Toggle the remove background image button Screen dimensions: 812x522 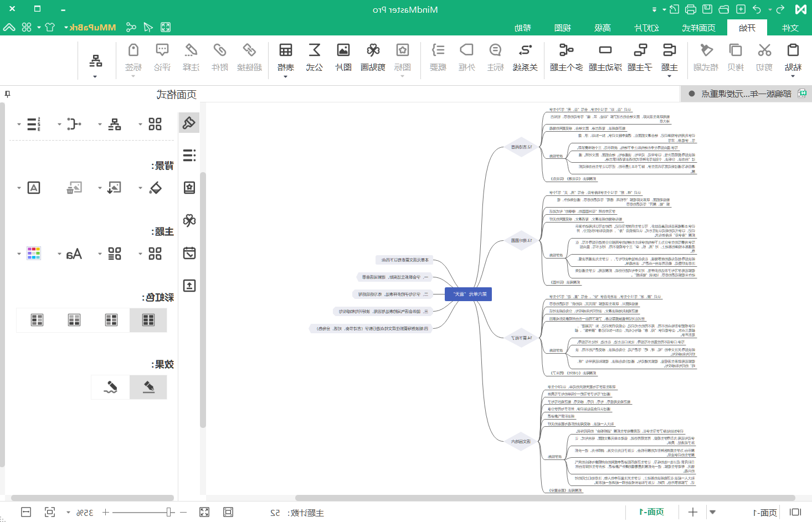74,188
